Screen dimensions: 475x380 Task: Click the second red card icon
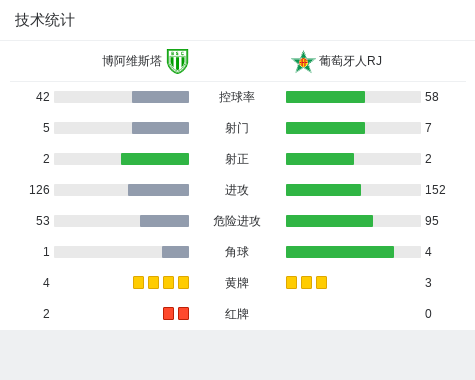coord(183,313)
